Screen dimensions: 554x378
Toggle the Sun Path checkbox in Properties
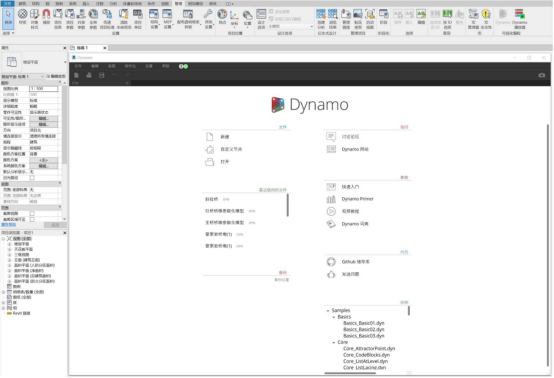(x=32, y=178)
